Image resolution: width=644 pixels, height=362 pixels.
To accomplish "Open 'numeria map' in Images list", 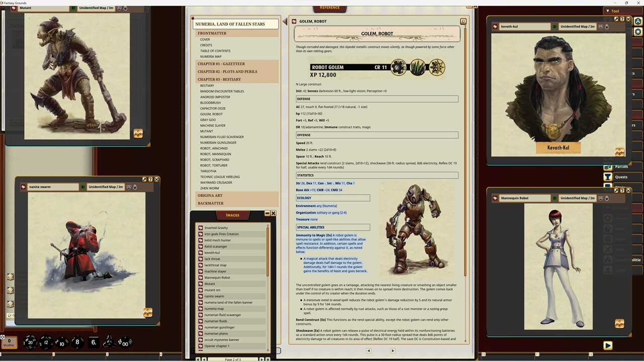I will click(x=214, y=309).
